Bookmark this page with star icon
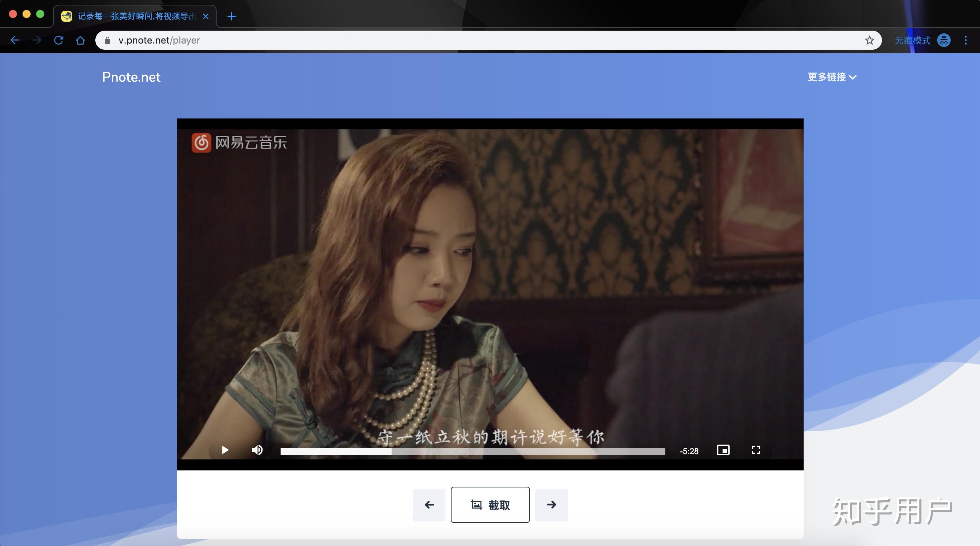The height and width of the screenshot is (546, 980). pos(869,40)
